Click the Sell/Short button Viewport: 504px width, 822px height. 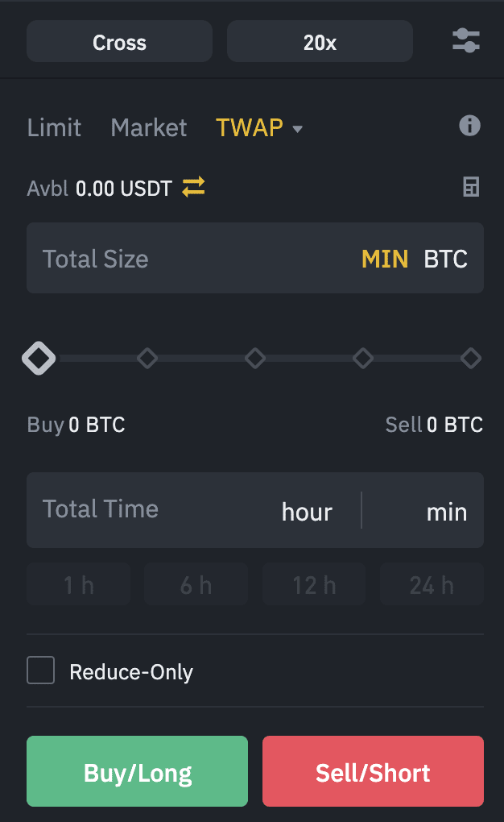373,771
